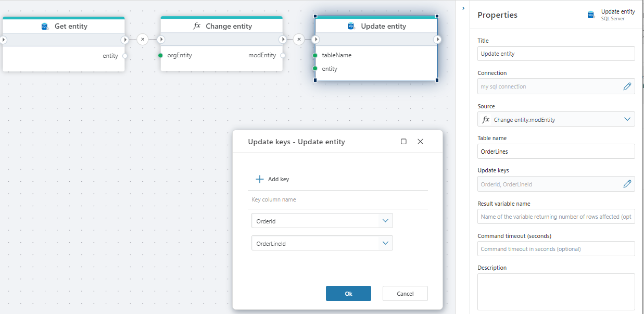Click SQL icon on Get entity node

(x=45, y=26)
